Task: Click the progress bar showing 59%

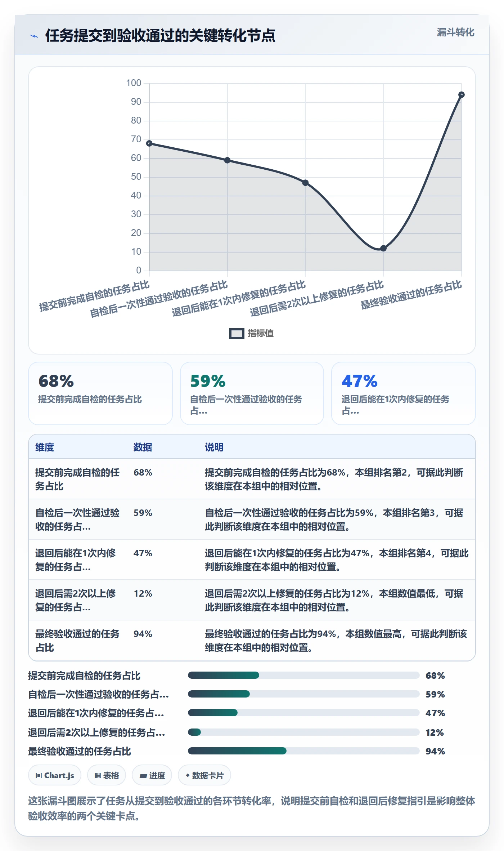Action: pos(303,694)
